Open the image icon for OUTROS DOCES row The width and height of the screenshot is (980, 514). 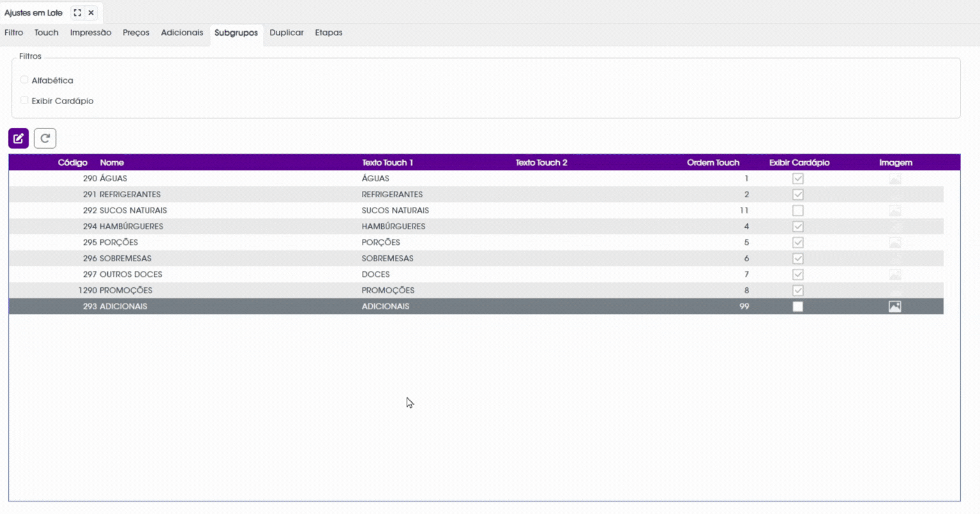tap(895, 275)
